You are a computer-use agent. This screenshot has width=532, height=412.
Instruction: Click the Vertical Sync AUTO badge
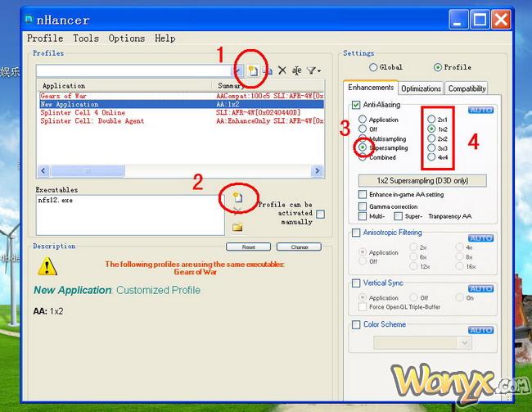pos(480,288)
